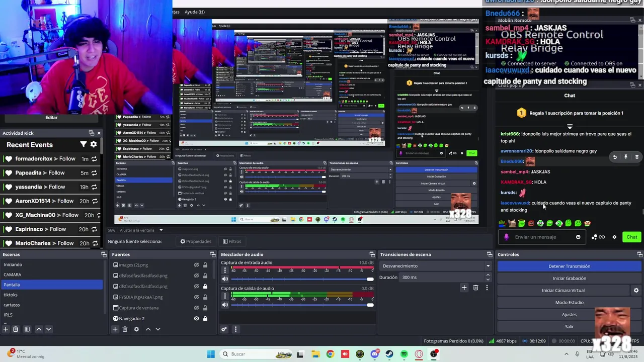644x362 pixels.
Task: Open Propiedades for selected source
Action: pyautogui.click(x=196, y=241)
